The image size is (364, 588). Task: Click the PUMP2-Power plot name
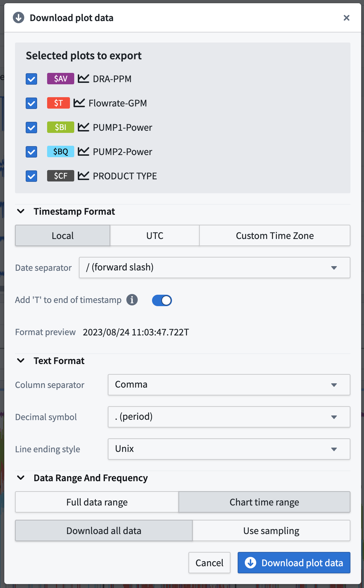[x=122, y=152]
